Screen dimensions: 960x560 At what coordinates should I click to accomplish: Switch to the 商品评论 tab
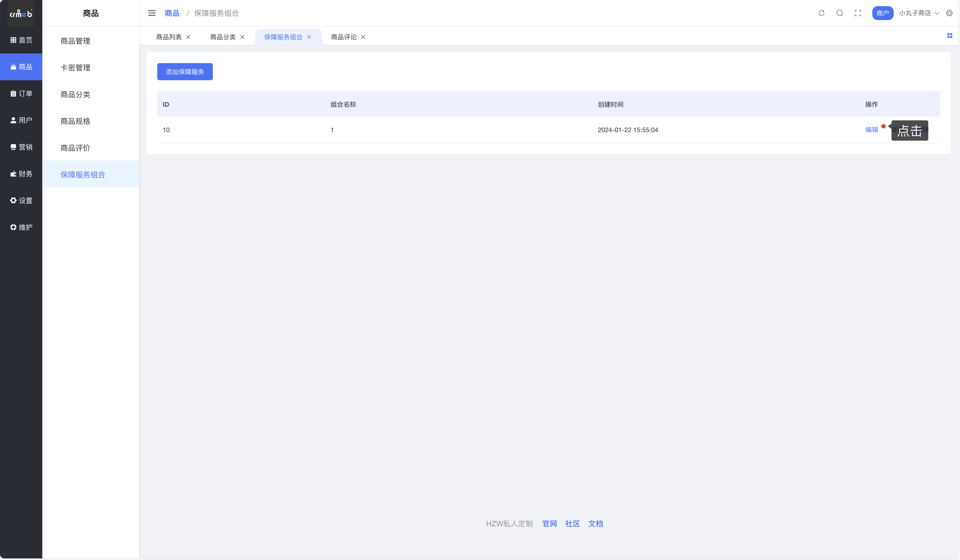[344, 37]
